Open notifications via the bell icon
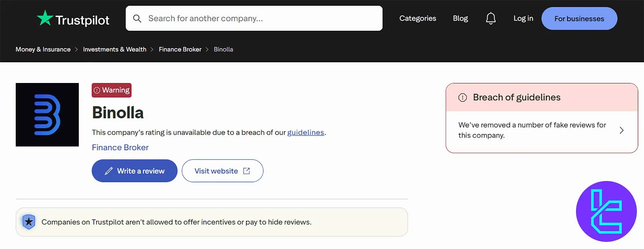 pyautogui.click(x=491, y=18)
